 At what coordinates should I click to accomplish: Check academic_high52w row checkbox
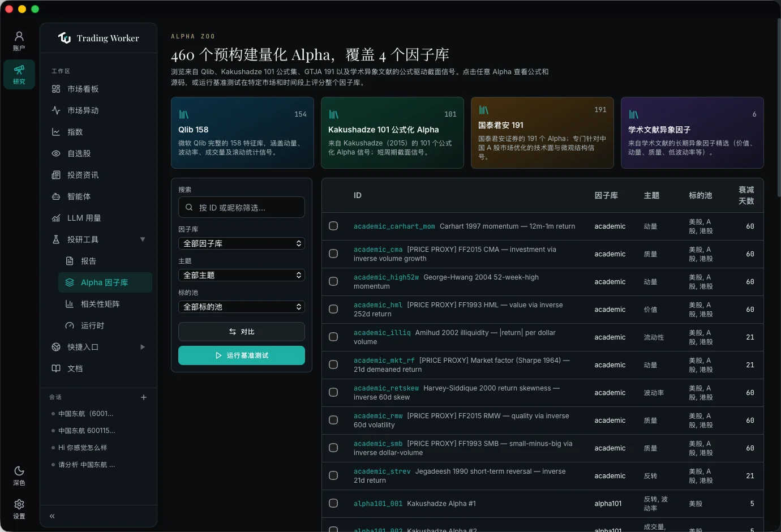(x=333, y=281)
